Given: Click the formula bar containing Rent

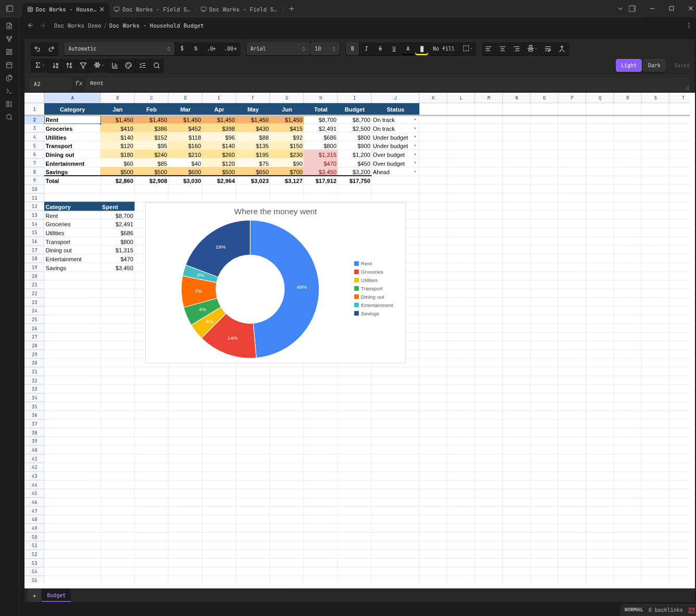Looking at the screenshot, I should [388, 84].
